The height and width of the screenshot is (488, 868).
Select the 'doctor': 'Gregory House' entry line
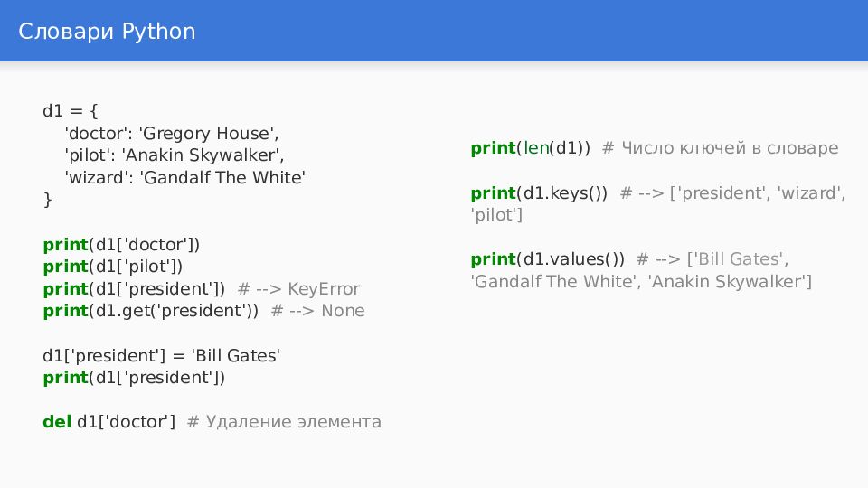pos(172,134)
